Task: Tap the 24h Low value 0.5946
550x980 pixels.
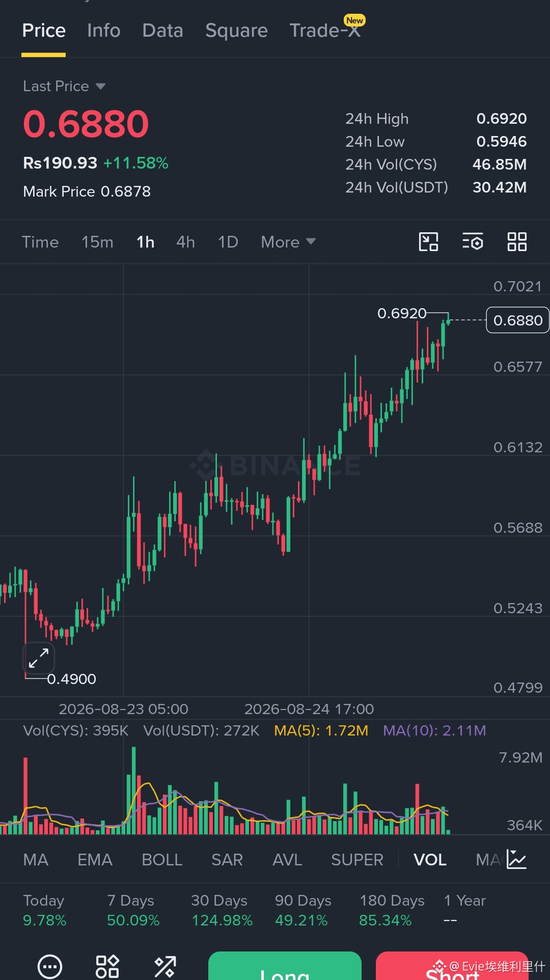Action: point(502,142)
